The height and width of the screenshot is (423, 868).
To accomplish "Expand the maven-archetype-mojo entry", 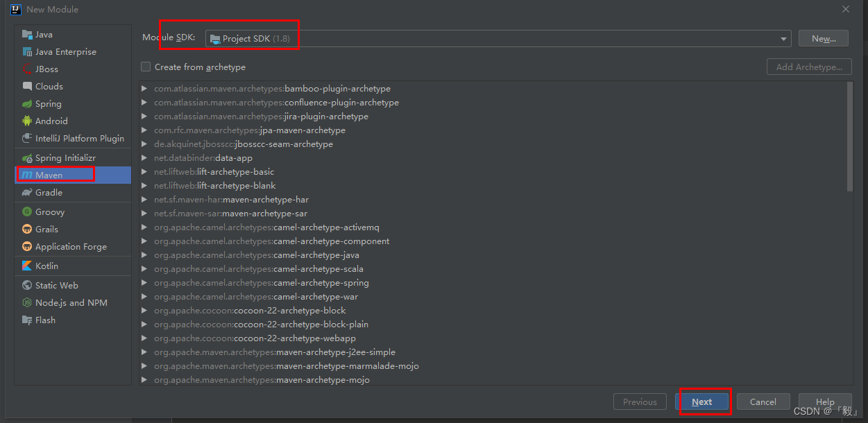I will (144, 380).
